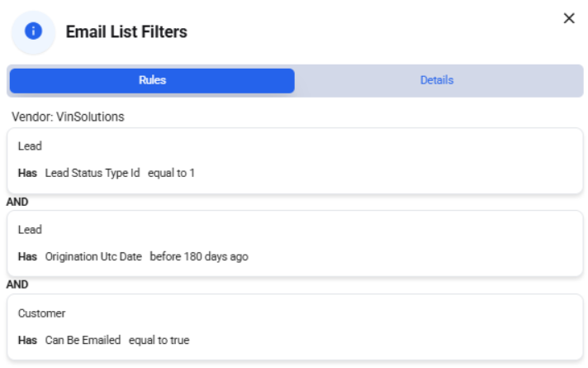
Task: Select the Customer rule card
Action: [x=295, y=327]
